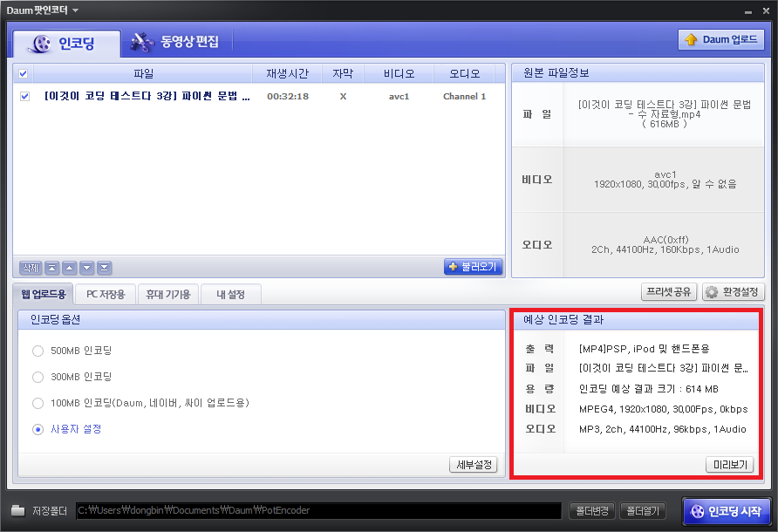Image resolution: width=778 pixels, height=532 pixels.
Task: Move selected file up one position
Action: click(x=70, y=268)
